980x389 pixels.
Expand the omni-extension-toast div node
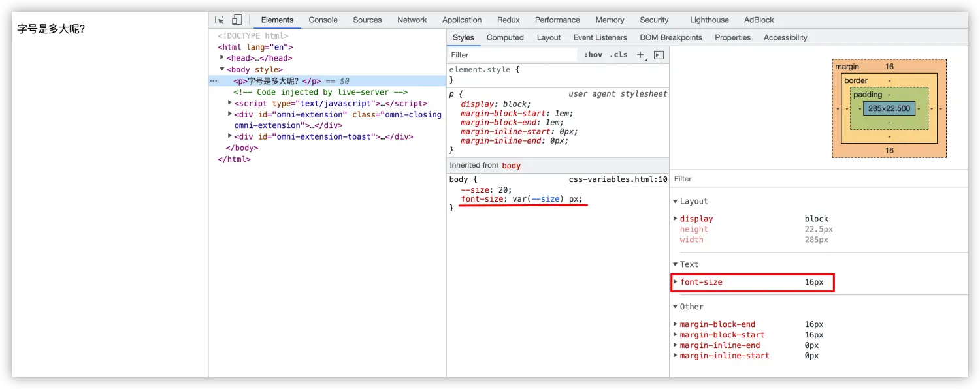[230, 136]
